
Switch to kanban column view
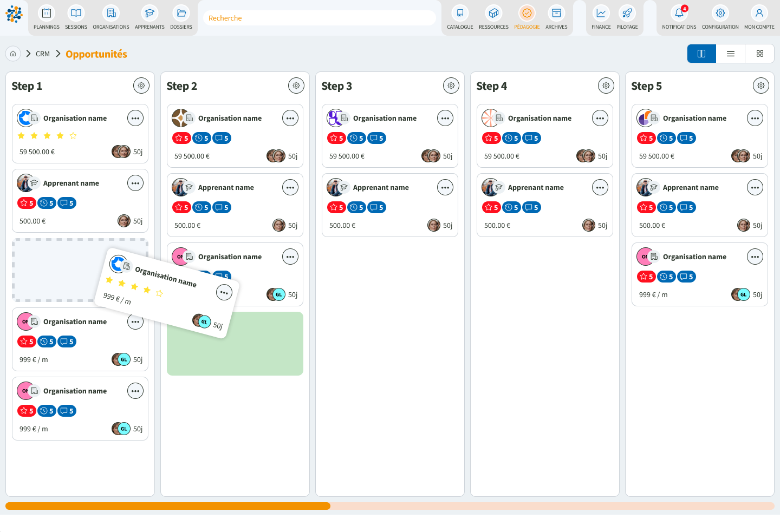[x=701, y=54]
